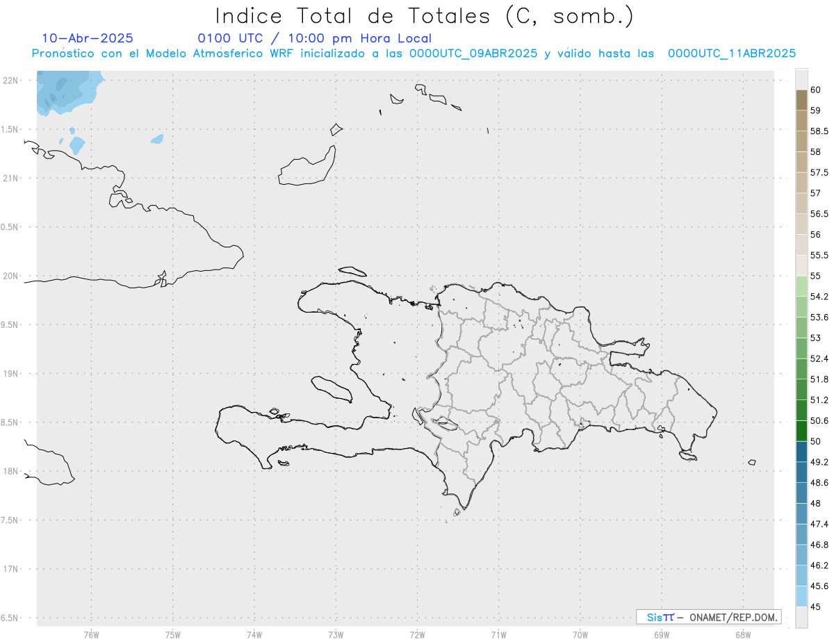The width and height of the screenshot is (834, 644).
Task: Pick the lightest blue band between 45 and 45.6
Action: click(801, 596)
